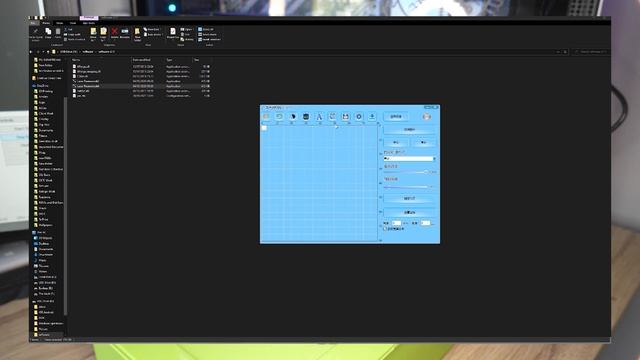Click the right of the two paired buttons

(423, 142)
